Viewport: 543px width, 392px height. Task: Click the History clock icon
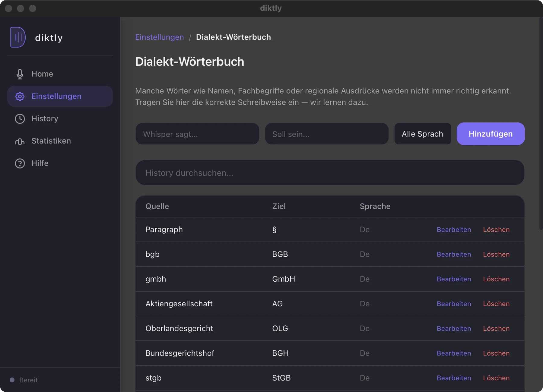pyautogui.click(x=20, y=119)
